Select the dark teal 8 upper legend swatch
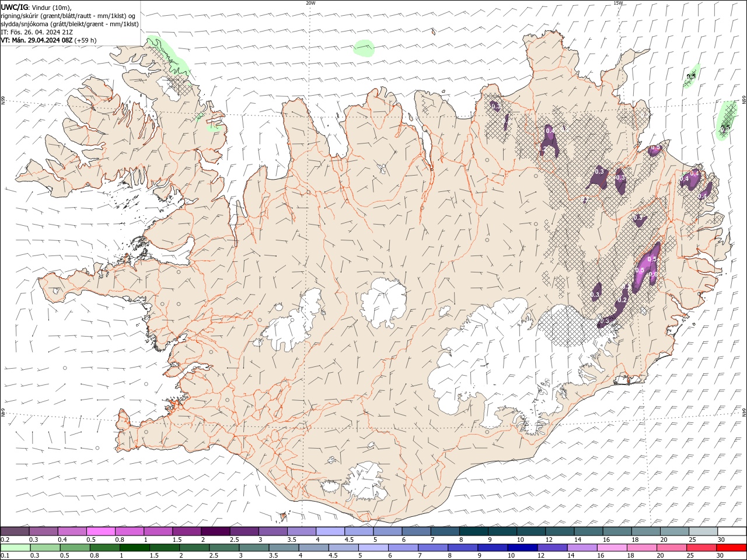 point(473,531)
